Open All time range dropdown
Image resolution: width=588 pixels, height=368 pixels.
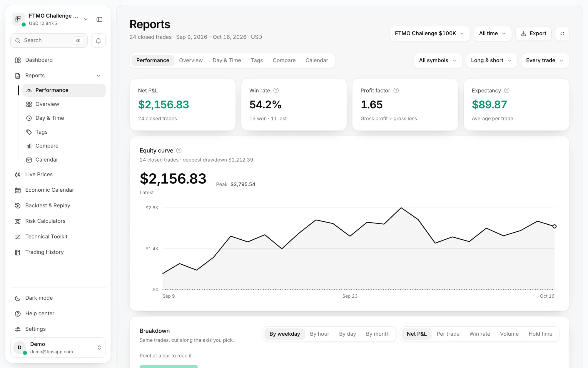point(493,34)
